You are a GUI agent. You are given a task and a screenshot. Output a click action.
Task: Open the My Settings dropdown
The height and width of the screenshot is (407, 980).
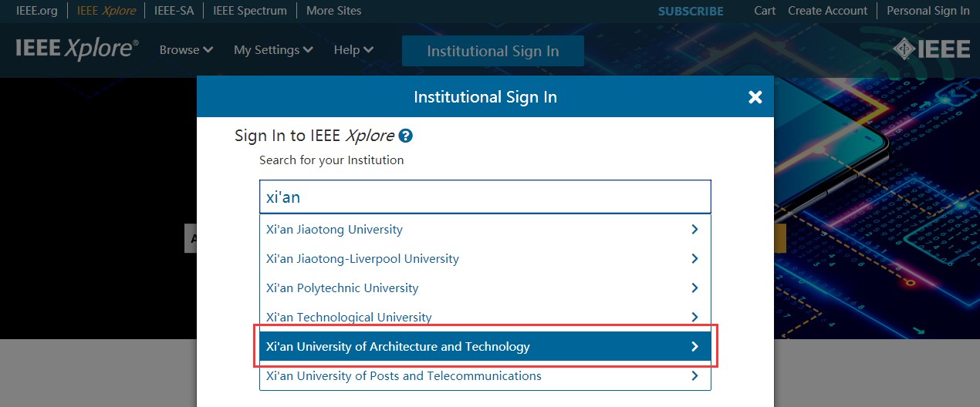[273, 50]
